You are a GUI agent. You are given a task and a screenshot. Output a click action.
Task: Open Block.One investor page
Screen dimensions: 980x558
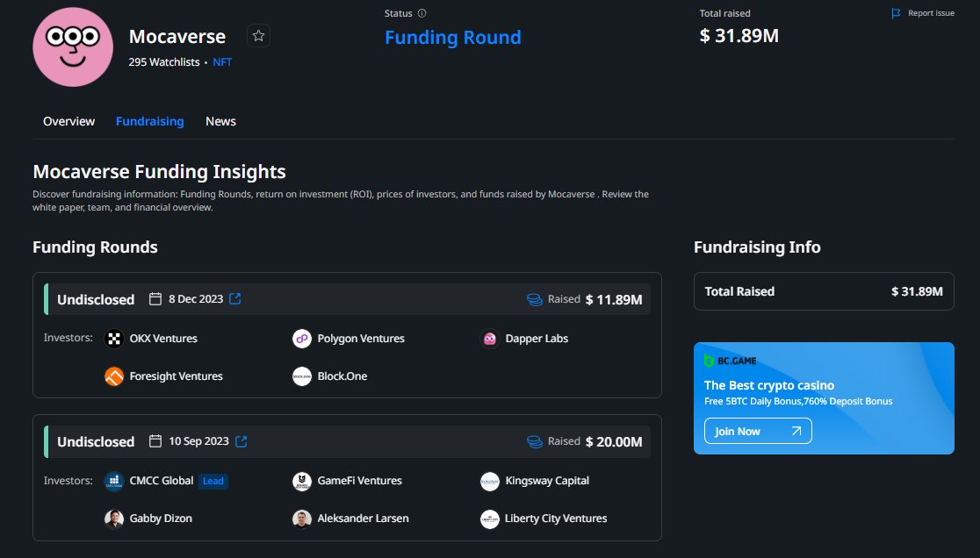click(x=342, y=376)
